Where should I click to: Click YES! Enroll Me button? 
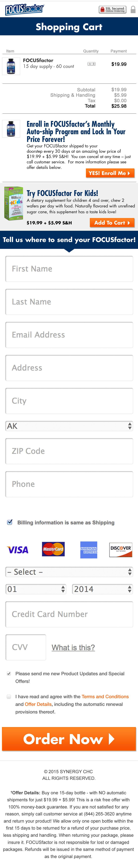[x=110, y=173]
